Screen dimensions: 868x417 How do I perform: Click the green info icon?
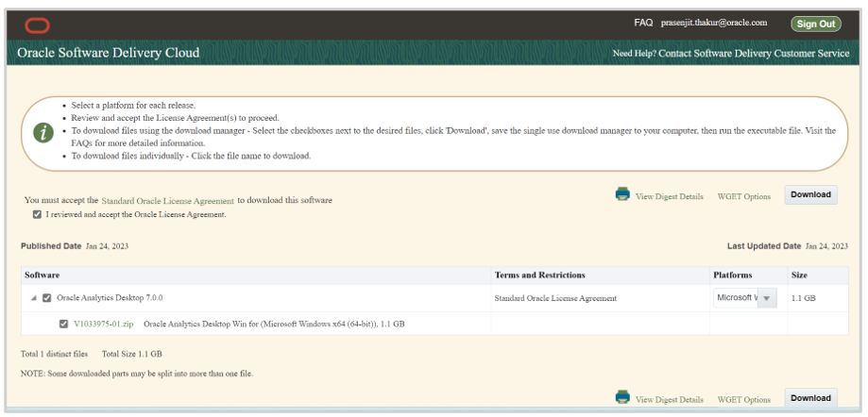pyautogui.click(x=43, y=133)
